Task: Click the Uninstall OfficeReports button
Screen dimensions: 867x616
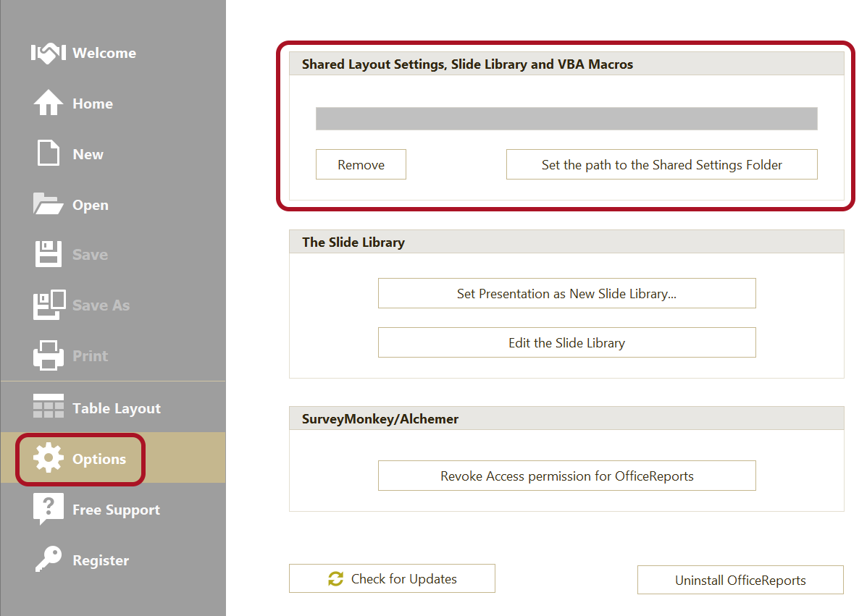Action: point(740,581)
